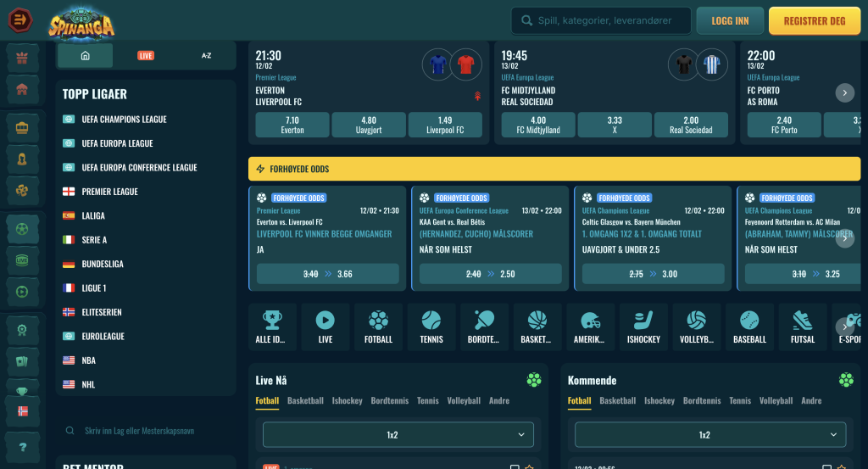Open the 1x2 market dropdown under Kommende
Screen dimensions: 868x469
coord(710,435)
